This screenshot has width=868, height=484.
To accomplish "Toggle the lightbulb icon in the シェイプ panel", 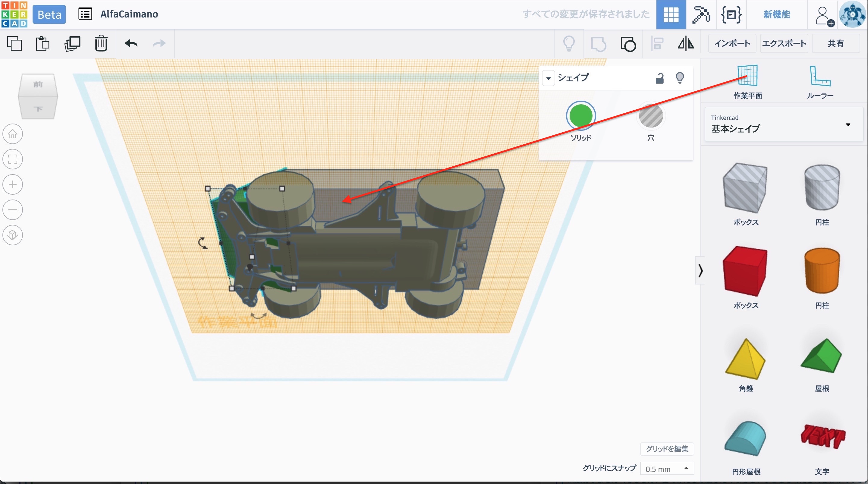I will click(x=680, y=78).
